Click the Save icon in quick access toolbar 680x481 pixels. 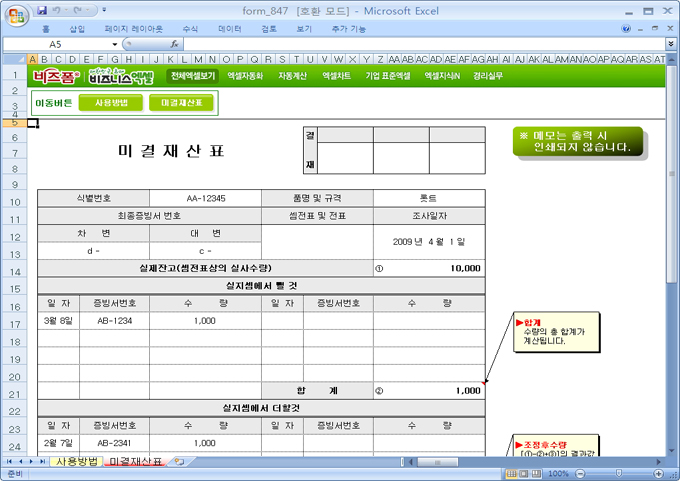tap(42, 10)
